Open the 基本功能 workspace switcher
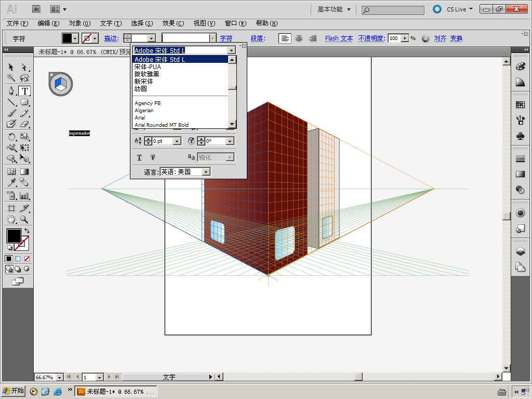Image resolution: width=532 pixels, height=399 pixels. (x=334, y=9)
